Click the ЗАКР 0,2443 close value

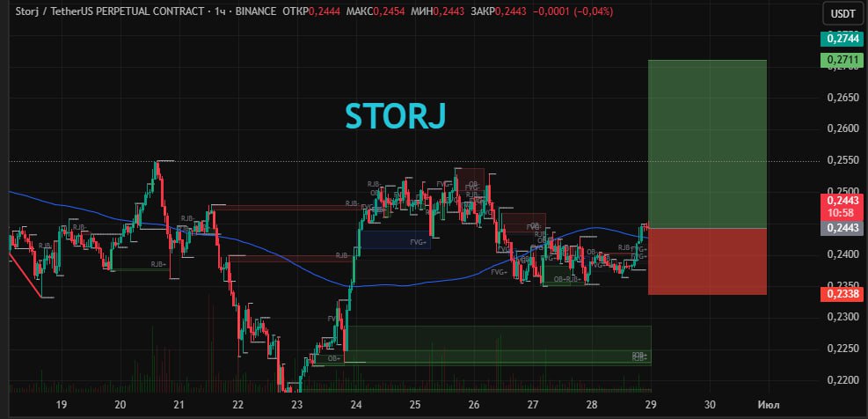pyautogui.click(x=499, y=11)
